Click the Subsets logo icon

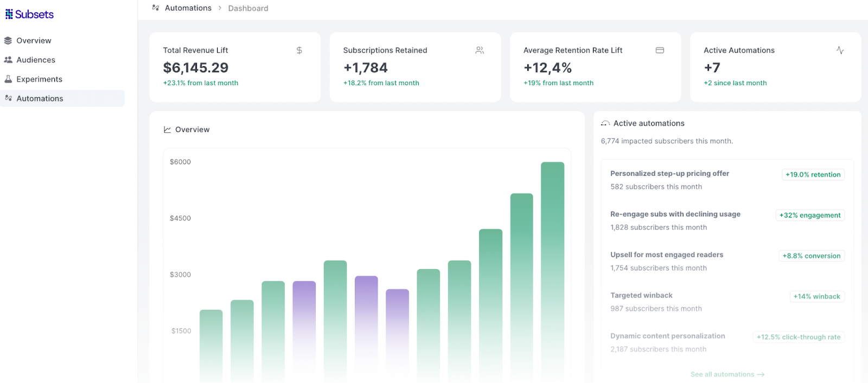coord(9,14)
